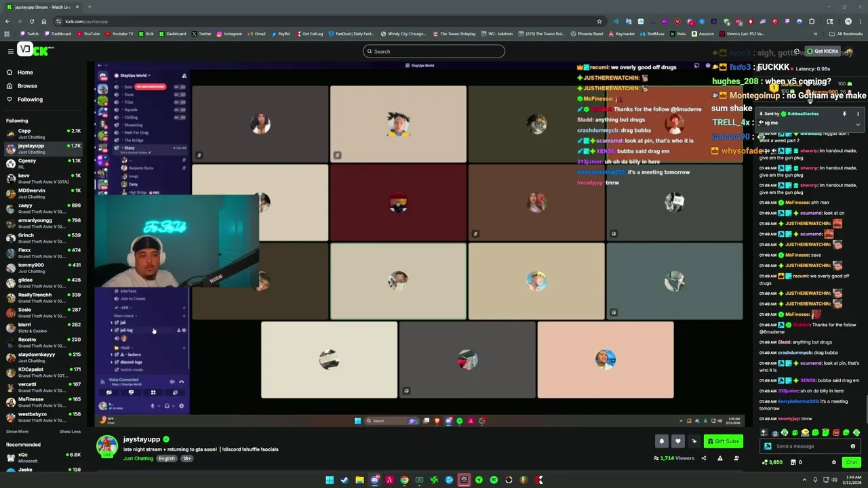Open Chrome from the taskbar

[x=404, y=480]
